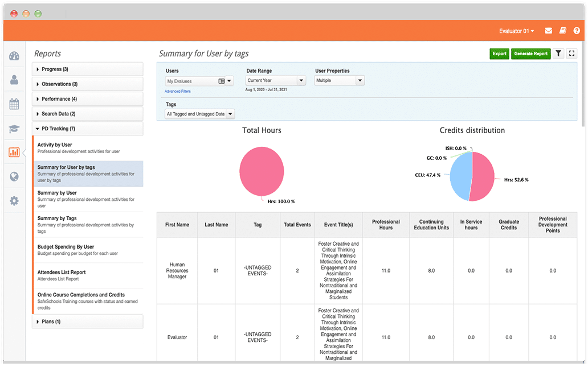Open settings gear in left sidebar
Screen dimensions: 588x371
click(14, 201)
